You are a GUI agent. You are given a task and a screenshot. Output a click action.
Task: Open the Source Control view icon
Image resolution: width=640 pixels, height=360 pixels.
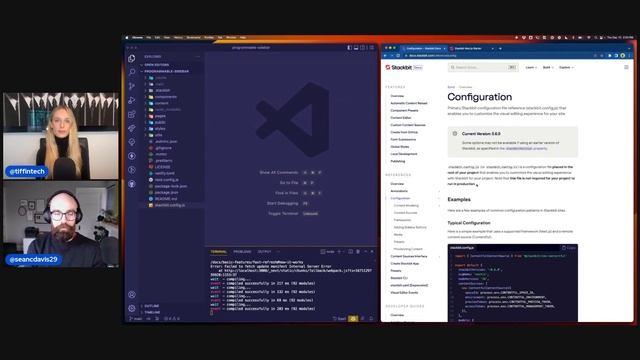point(131,86)
